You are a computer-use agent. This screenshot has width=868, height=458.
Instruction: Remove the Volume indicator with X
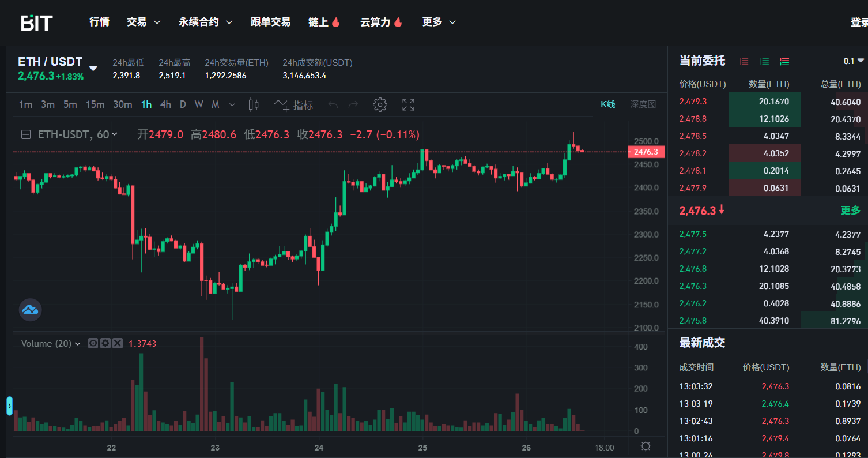pyautogui.click(x=118, y=343)
